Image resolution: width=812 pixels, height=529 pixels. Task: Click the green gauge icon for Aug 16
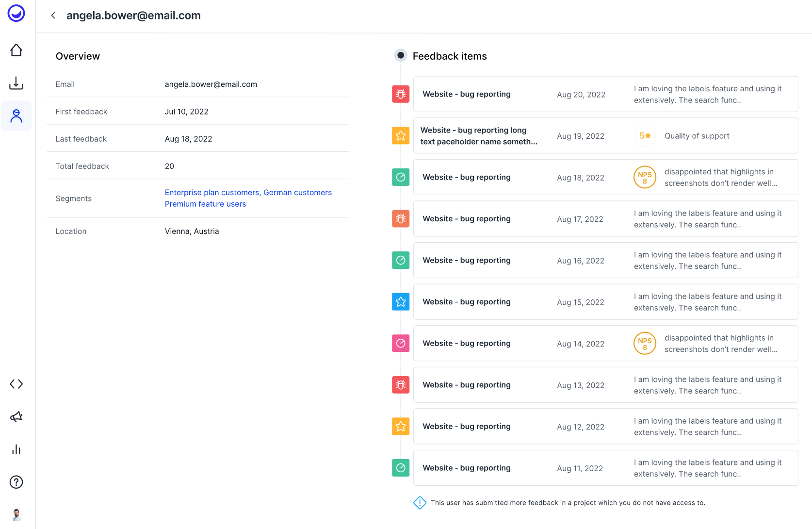[401, 260]
